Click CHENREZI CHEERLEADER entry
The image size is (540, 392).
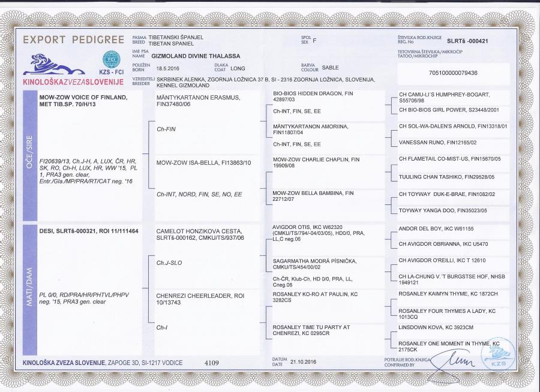point(200,299)
